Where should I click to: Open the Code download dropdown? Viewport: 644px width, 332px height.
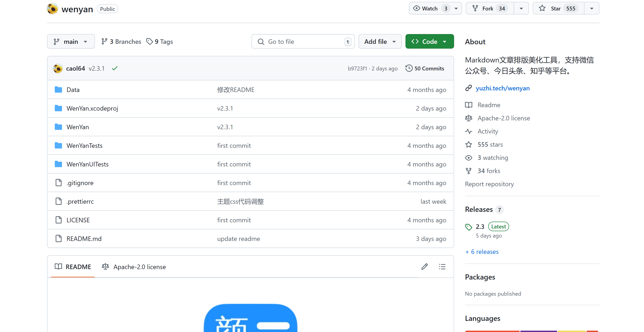445,41
